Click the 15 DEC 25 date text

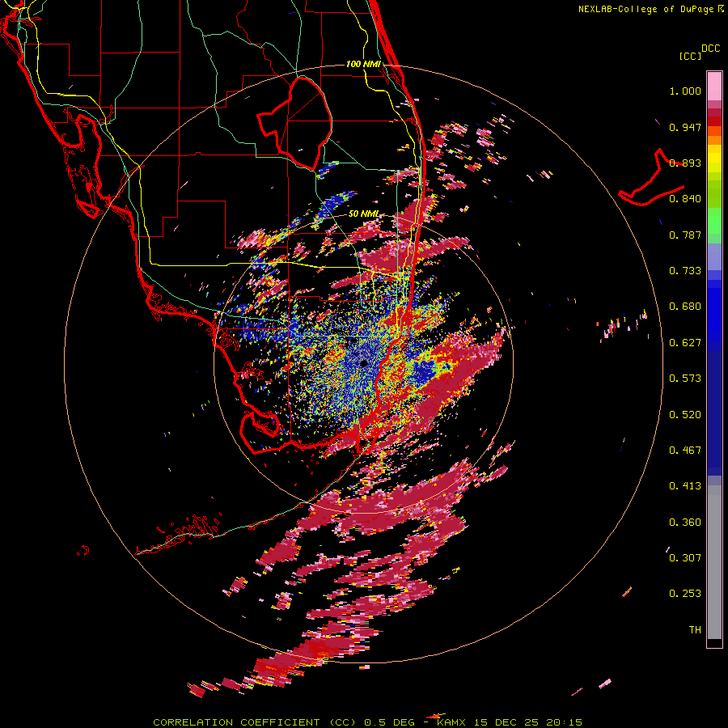point(506,722)
